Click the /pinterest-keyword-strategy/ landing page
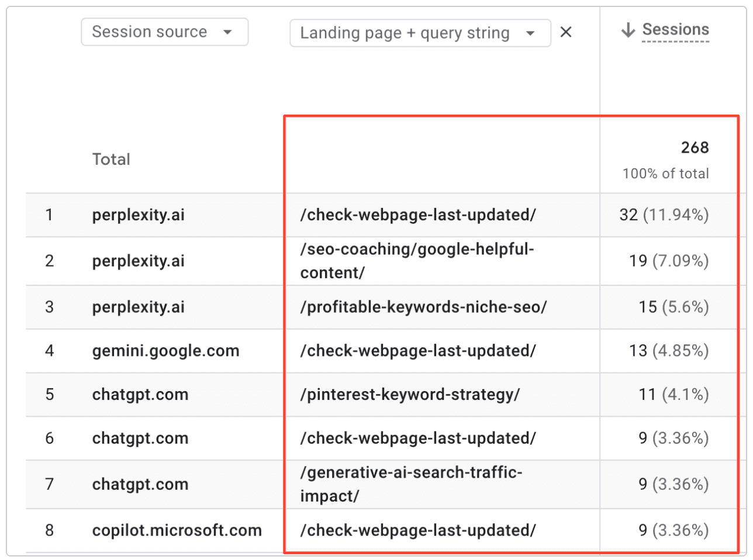Viewport: 753px width, 560px height. (410, 395)
